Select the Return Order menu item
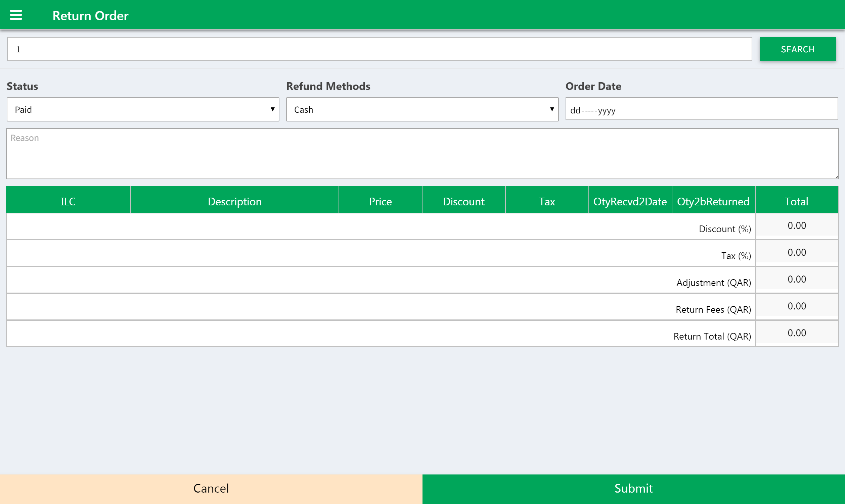The height and width of the screenshot is (504, 845). (x=90, y=15)
